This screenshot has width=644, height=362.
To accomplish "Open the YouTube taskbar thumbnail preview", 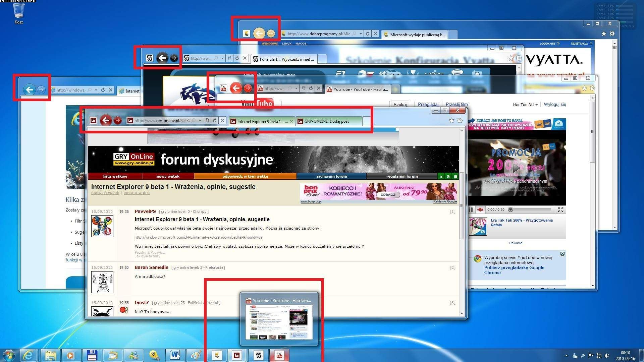I will (279, 319).
